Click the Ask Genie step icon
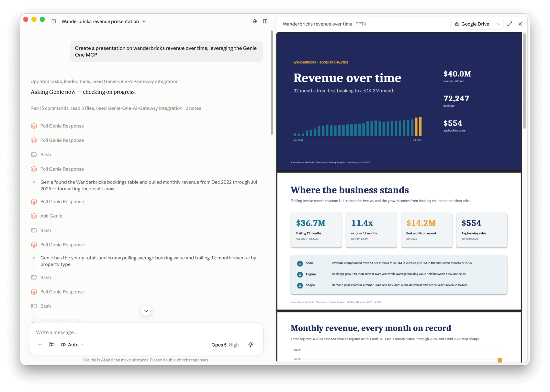This screenshot has height=392, width=550. click(34, 216)
